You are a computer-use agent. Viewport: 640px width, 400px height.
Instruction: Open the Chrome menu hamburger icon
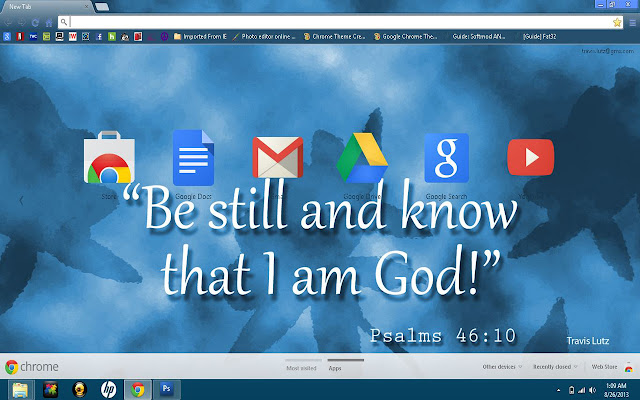[x=632, y=23]
